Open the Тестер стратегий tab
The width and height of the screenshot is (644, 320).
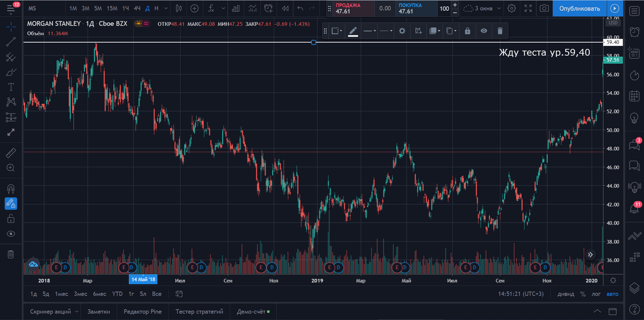(x=199, y=311)
